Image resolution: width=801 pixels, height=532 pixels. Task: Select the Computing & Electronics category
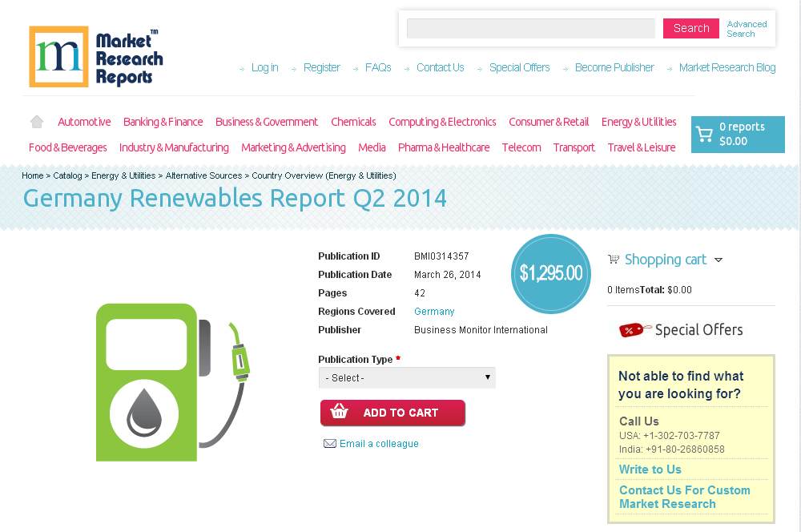442,122
